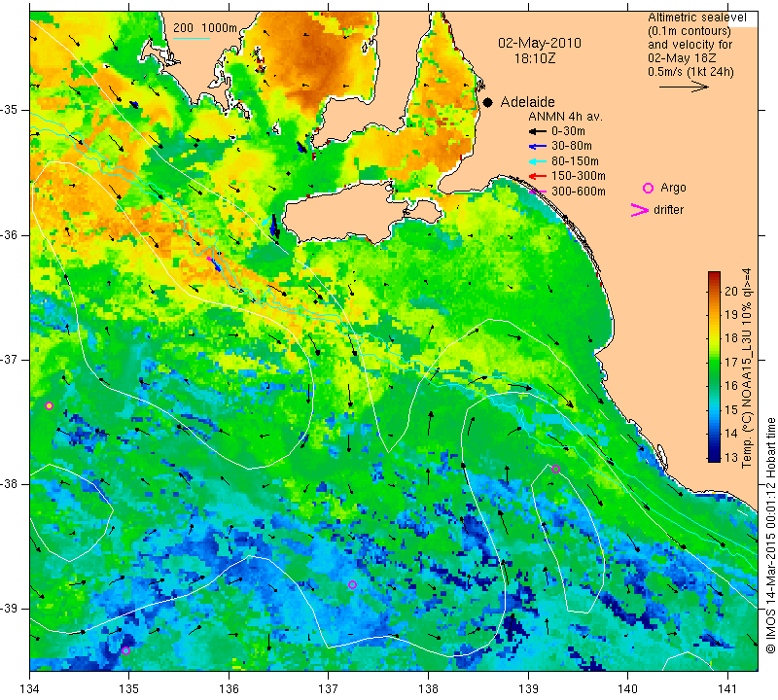Click the cyan 200m depth contour legend line
Image resolution: width=778 pixels, height=700 pixels.
[192, 38]
